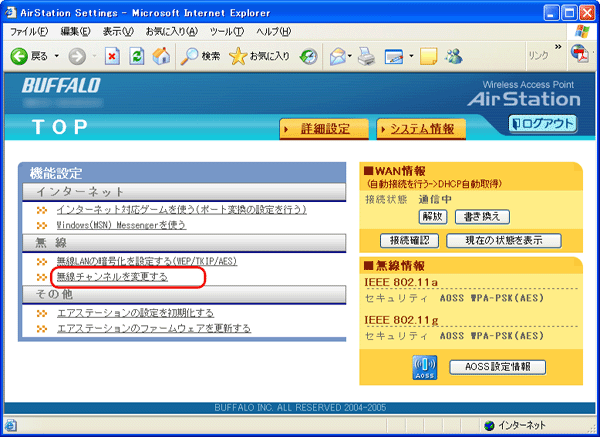Open the ファイル(F) menu

point(29,32)
